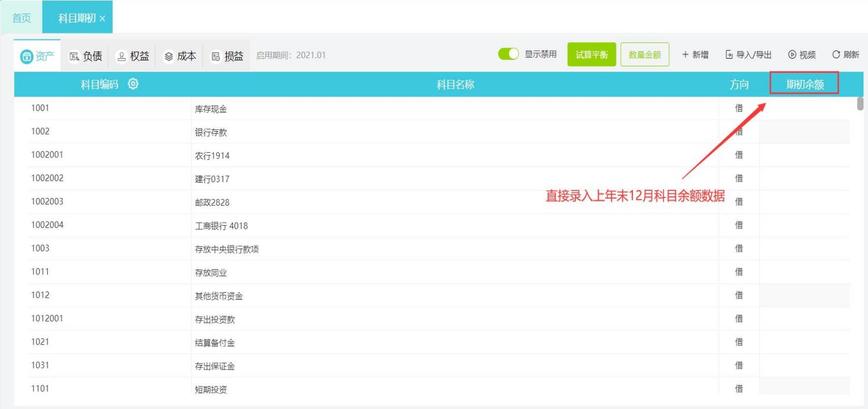Viewport: 868px width, 409px height.
Task: Open the column settings gear icon
Action: 133,84
